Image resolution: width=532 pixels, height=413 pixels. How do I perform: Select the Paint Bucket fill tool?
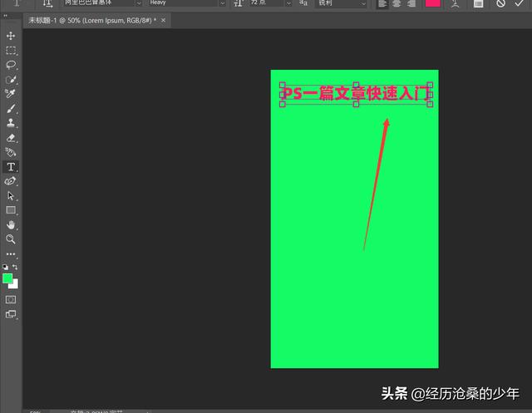point(11,152)
